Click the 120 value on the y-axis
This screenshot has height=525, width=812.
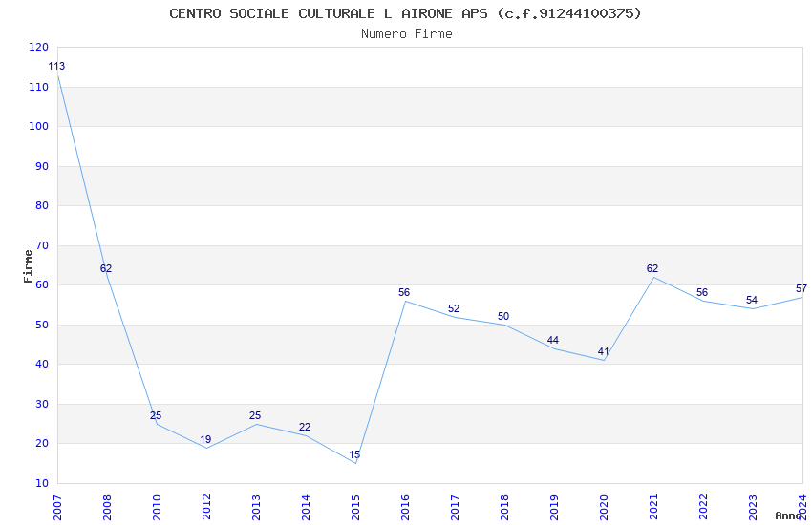pos(39,47)
